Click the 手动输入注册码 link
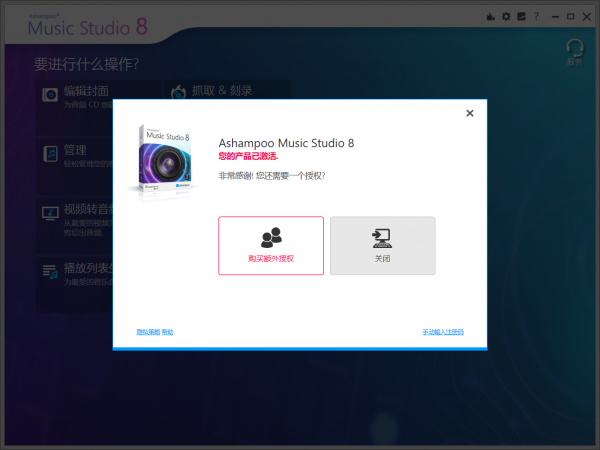The width and height of the screenshot is (600, 450). 443,332
